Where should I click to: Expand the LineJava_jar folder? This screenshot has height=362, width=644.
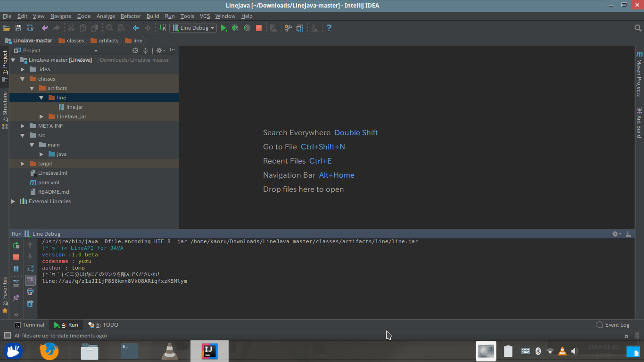tap(41, 116)
